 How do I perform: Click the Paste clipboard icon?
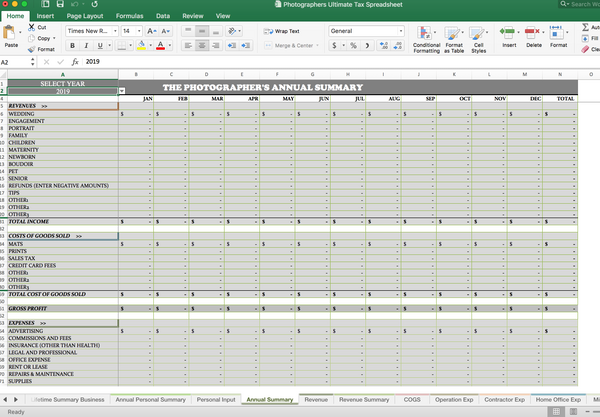[9, 33]
